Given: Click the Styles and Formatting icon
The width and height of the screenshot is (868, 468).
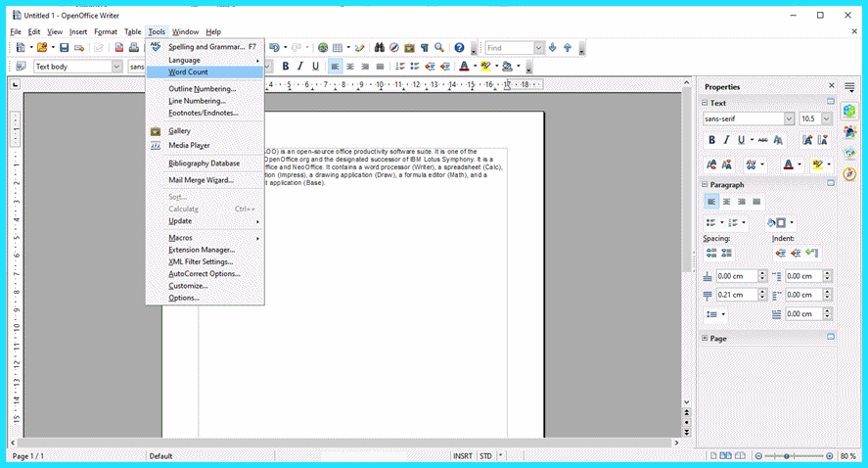Looking at the screenshot, I should tap(21, 67).
